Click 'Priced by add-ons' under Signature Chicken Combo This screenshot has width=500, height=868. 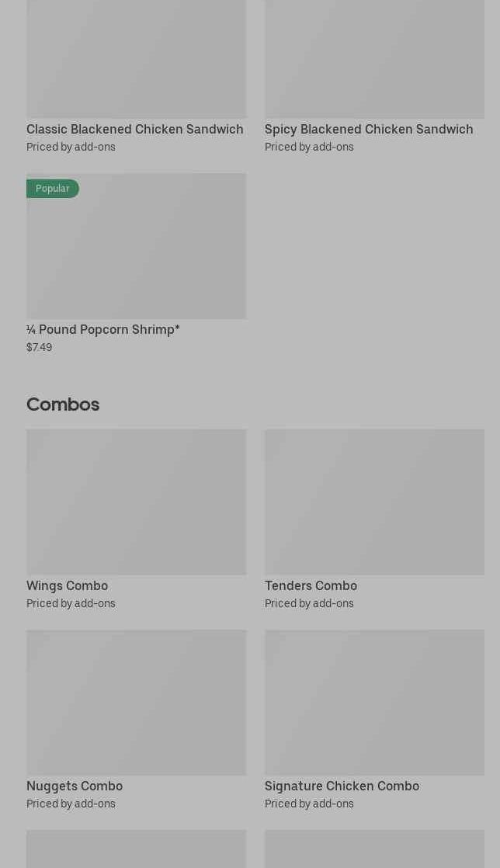pyautogui.click(x=309, y=804)
